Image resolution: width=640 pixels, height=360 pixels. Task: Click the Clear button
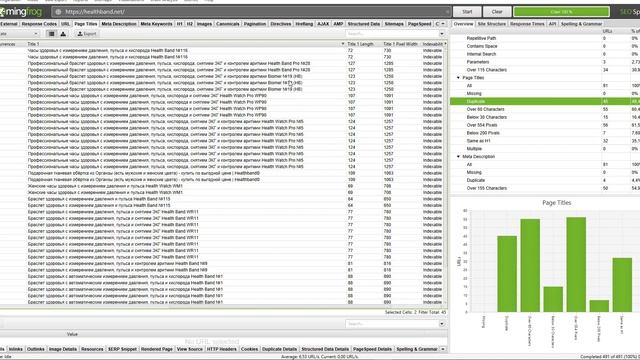(x=497, y=12)
